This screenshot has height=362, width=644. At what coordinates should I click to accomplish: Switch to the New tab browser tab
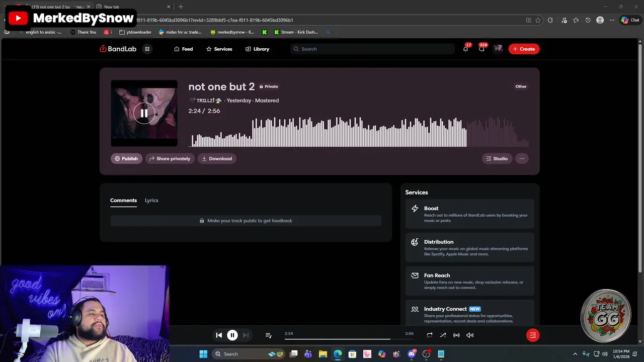132,7
